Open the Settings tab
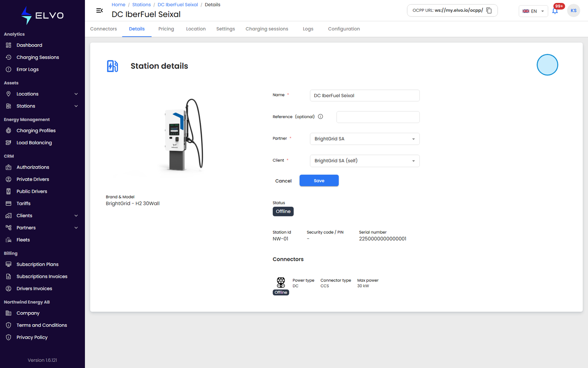 tap(226, 29)
